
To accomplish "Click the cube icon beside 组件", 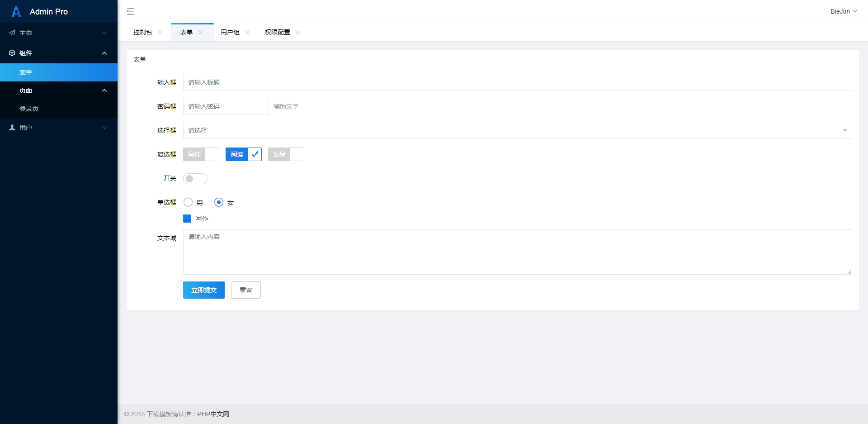I will (x=12, y=53).
